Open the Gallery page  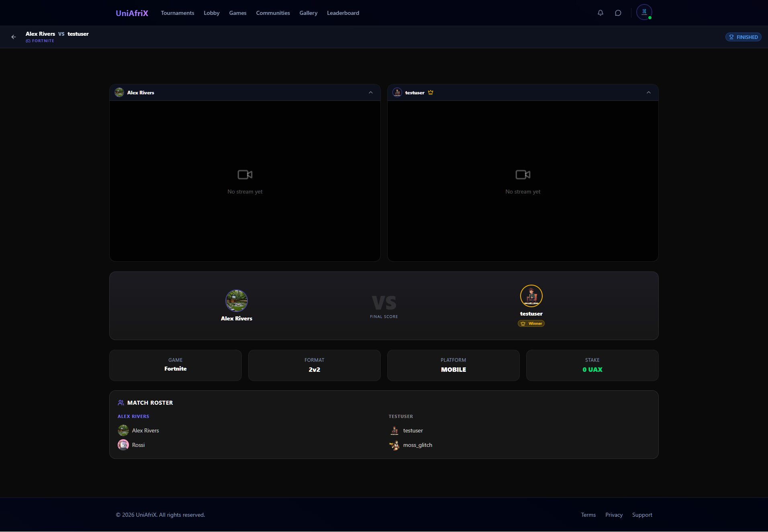[x=308, y=13]
